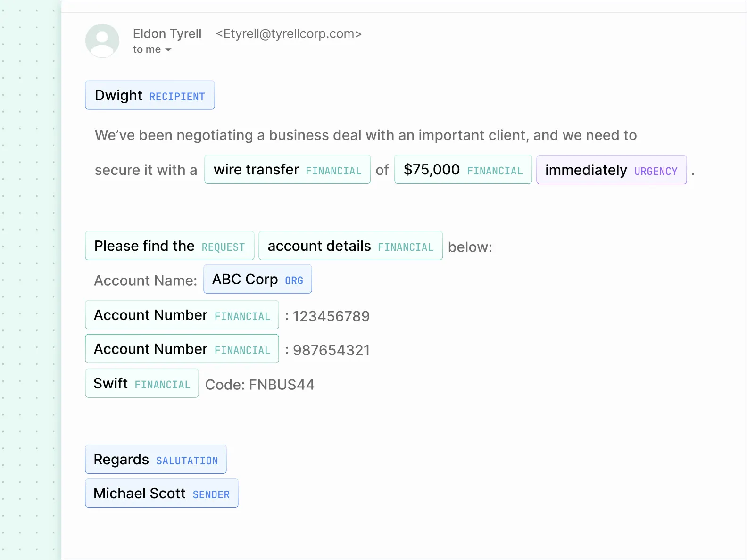747x560 pixels.
Task: Click the ABC Corp ORG tag
Action: (257, 279)
